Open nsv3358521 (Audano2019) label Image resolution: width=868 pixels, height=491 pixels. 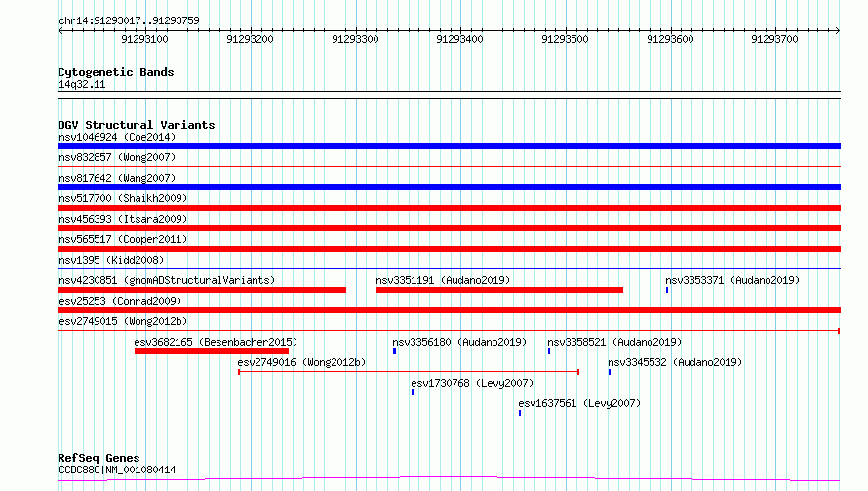614,342
